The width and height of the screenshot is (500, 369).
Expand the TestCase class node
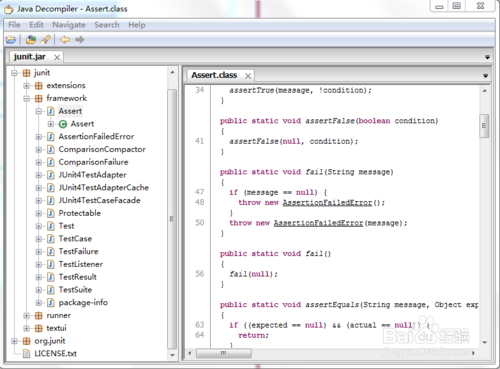click(39, 239)
